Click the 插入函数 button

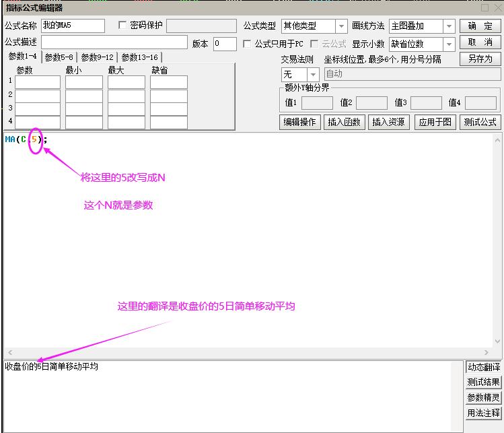[x=345, y=122]
